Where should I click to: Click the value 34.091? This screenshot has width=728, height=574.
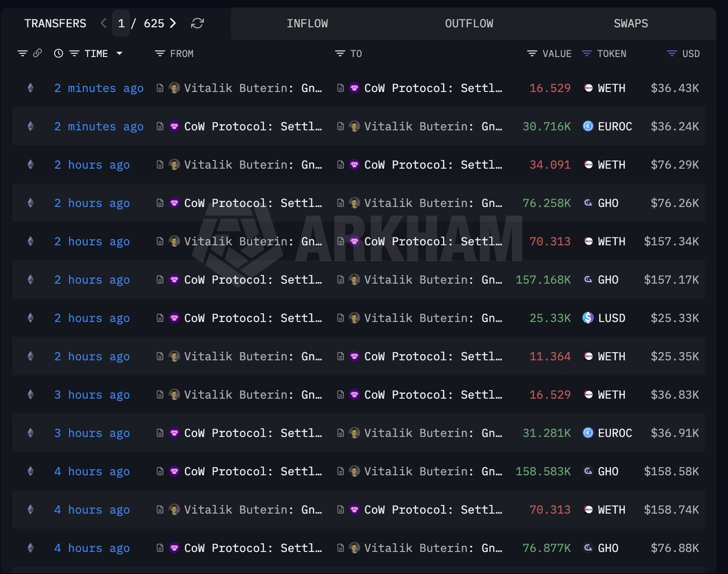click(x=550, y=164)
